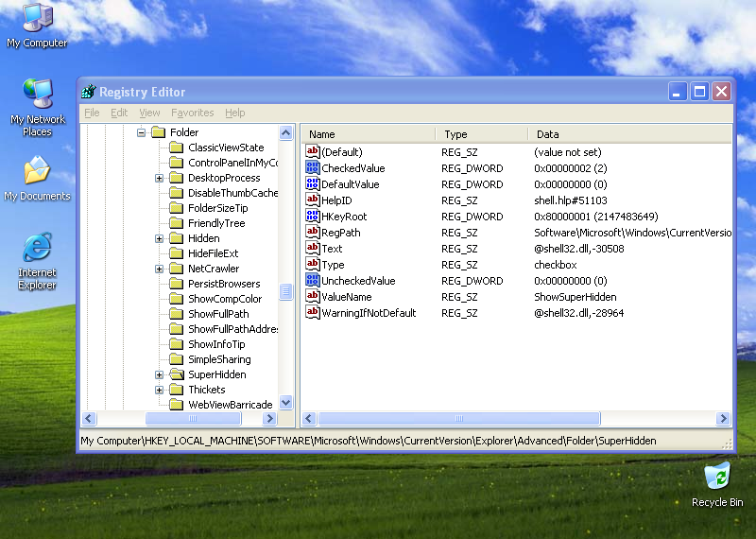Sort values by the Type column header

482,134
